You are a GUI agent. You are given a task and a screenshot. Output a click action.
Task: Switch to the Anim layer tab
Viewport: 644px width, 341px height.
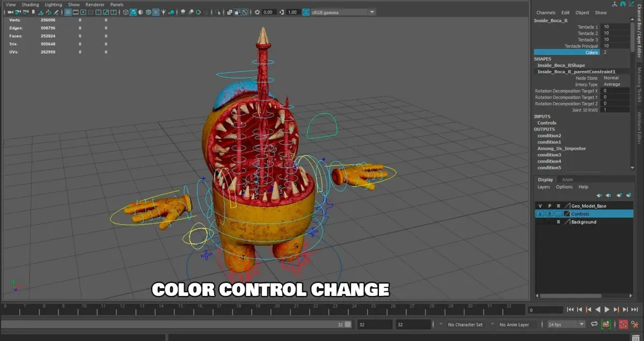coord(567,179)
